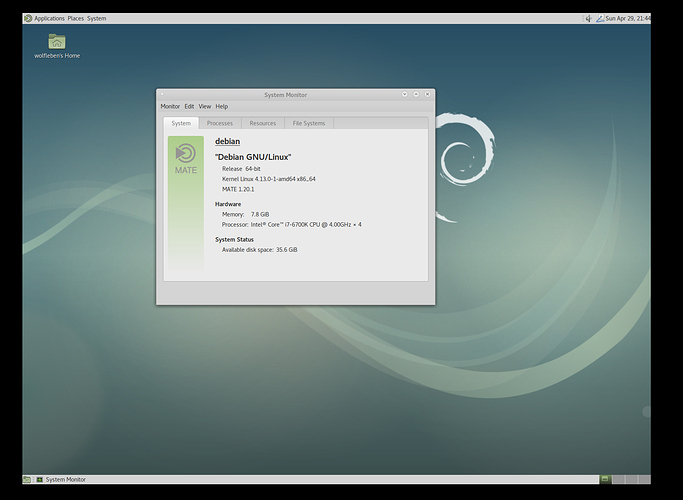Open the File Systems tab
683x500 pixels.
coord(308,123)
